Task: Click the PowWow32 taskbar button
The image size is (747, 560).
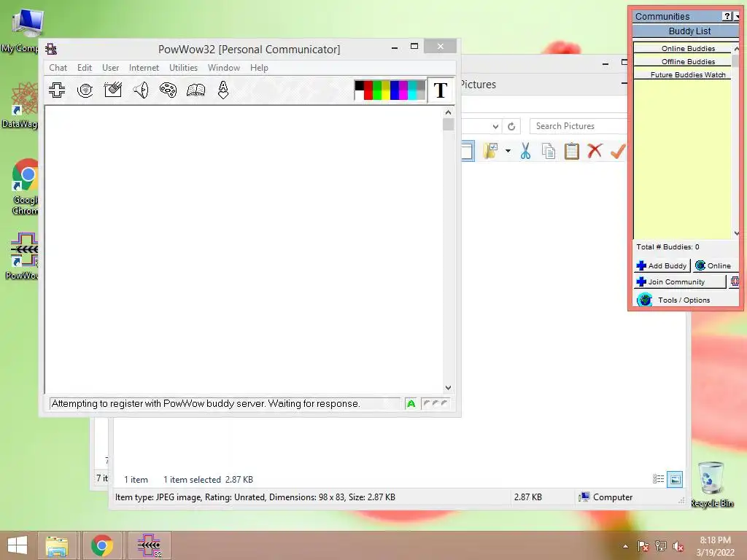Action: pyautogui.click(x=150, y=545)
